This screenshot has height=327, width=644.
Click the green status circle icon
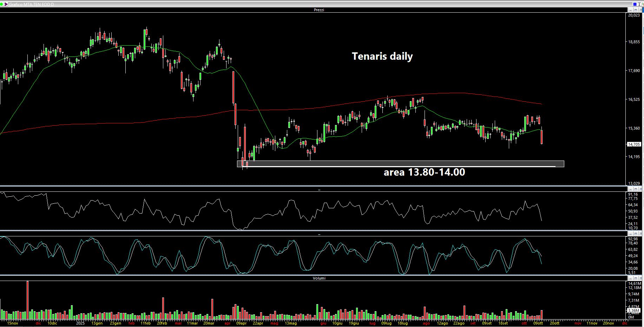(x=2, y=4)
